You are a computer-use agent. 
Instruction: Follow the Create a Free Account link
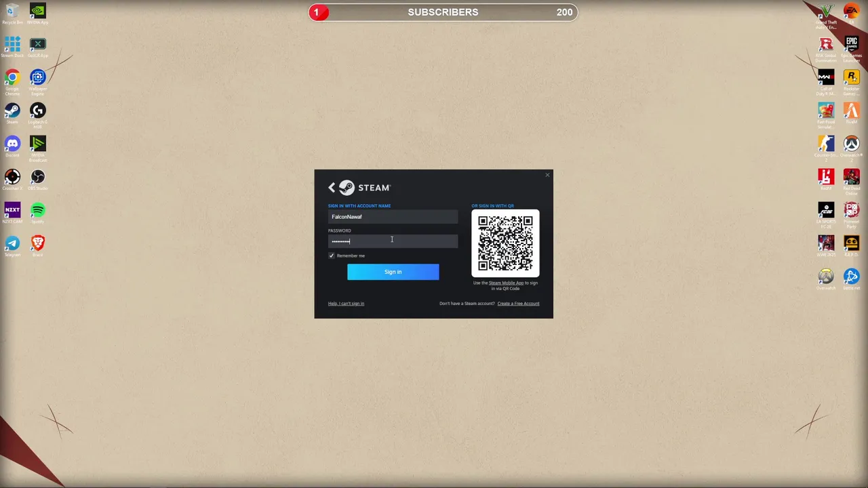pos(518,304)
